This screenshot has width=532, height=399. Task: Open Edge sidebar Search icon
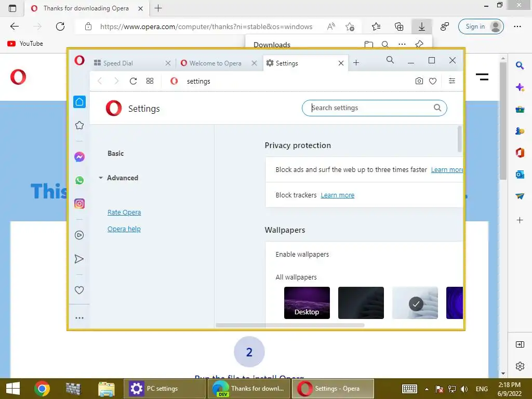tap(520, 65)
